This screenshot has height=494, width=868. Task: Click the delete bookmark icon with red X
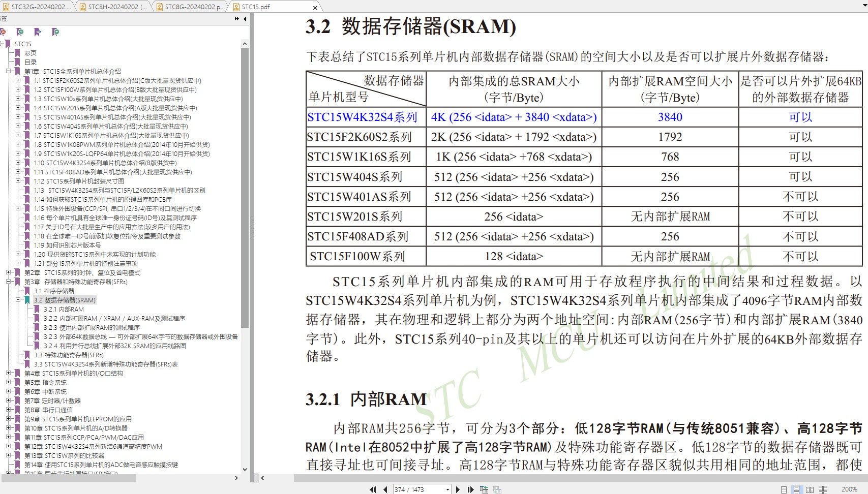[3, 32]
